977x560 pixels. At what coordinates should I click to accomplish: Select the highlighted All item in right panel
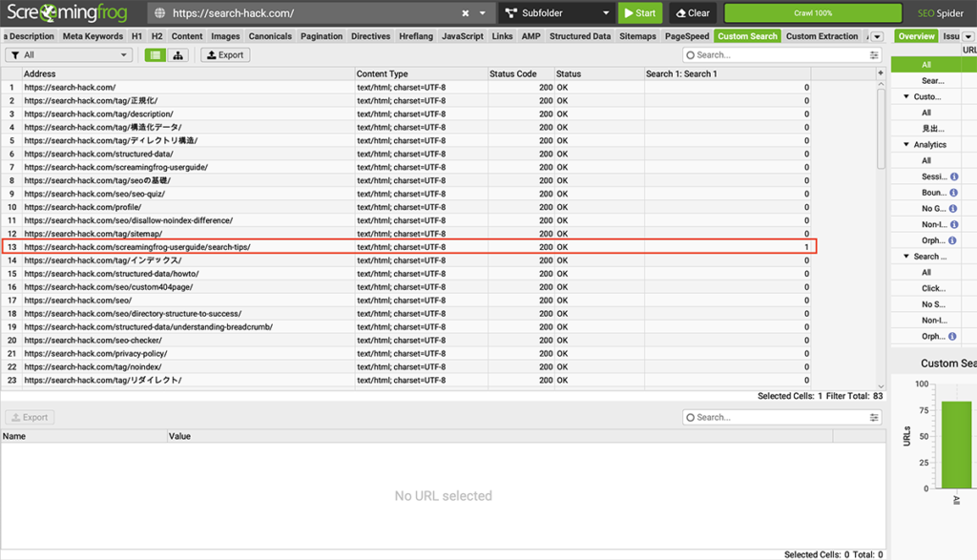(x=925, y=64)
